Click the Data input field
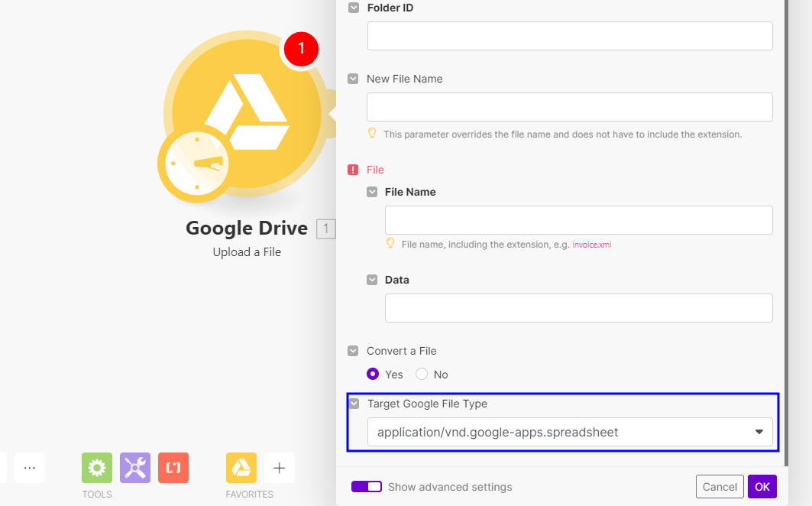 pyautogui.click(x=579, y=308)
